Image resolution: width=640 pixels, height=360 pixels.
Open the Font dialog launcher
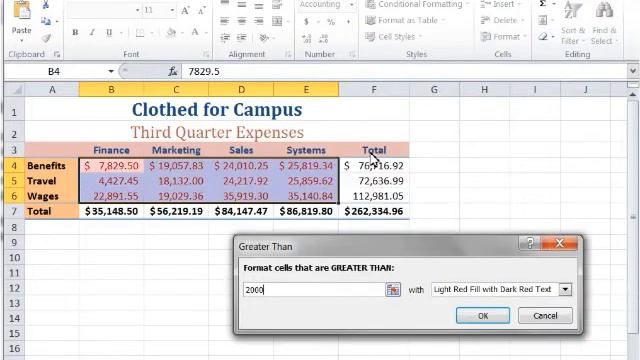[206, 54]
